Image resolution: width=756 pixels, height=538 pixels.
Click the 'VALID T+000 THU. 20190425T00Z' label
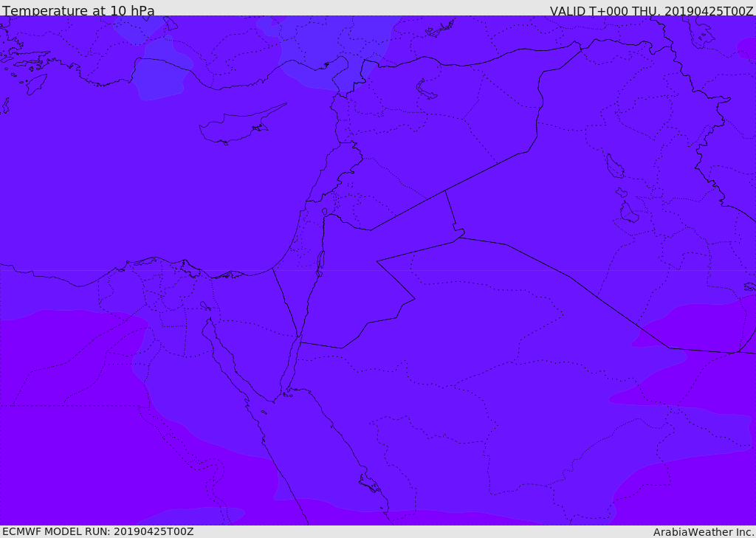click(652, 11)
